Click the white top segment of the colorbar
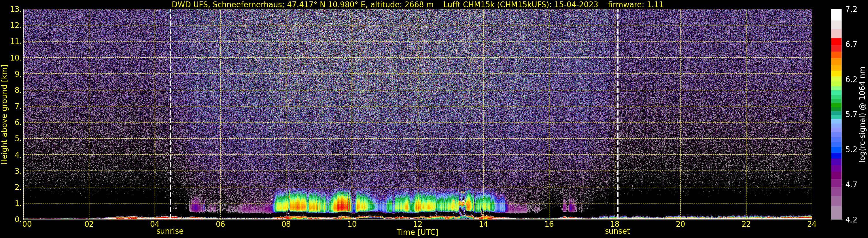The width and height of the screenshot is (868, 238). pyautogui.click(x=836, y=15)
